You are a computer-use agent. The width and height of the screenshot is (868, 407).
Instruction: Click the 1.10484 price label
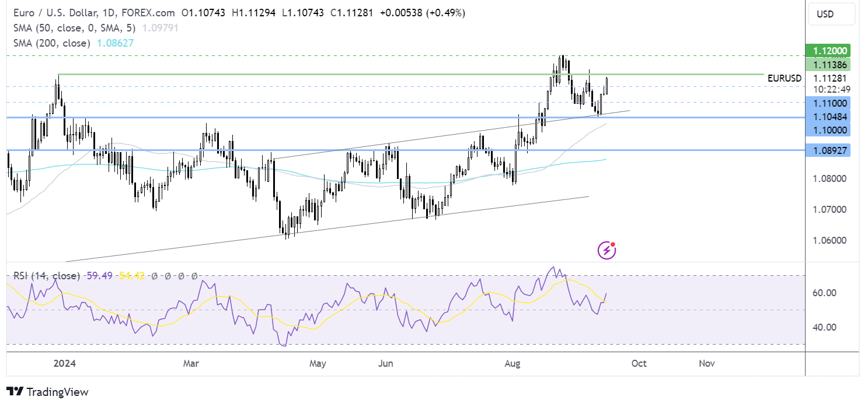point(828,116)
